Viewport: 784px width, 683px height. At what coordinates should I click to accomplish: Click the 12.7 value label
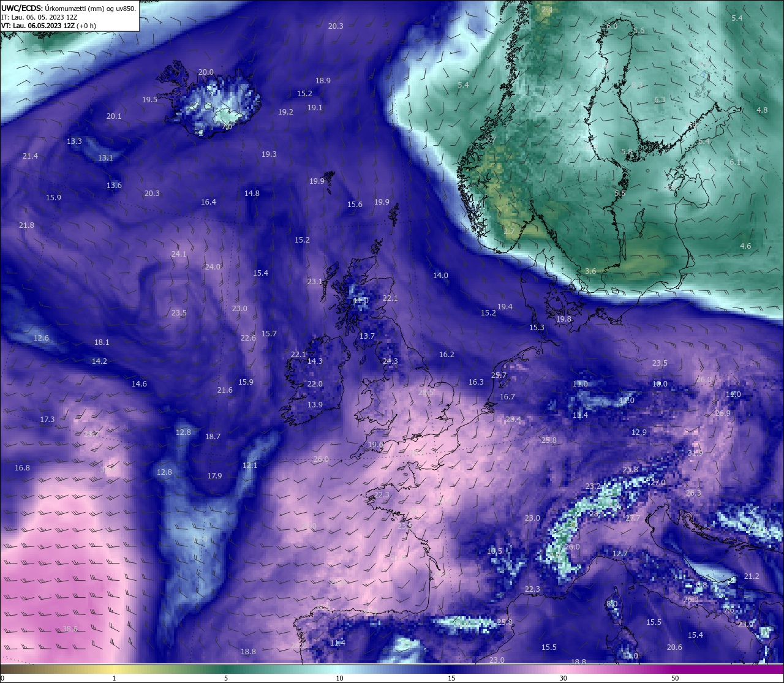pos(620,553)
